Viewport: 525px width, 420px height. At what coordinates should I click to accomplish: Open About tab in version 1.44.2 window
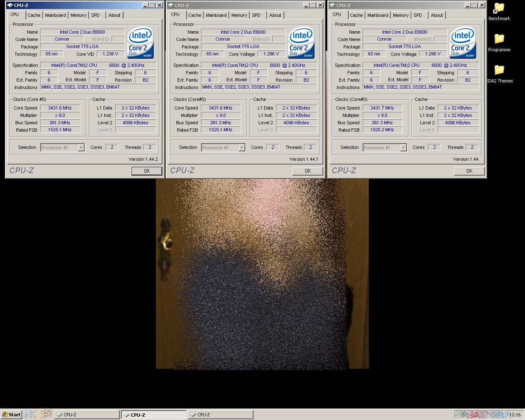tap(114, 15)
